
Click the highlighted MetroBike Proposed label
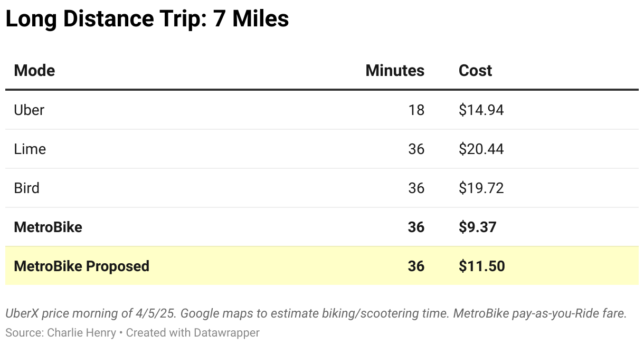[x=82, y=266]
